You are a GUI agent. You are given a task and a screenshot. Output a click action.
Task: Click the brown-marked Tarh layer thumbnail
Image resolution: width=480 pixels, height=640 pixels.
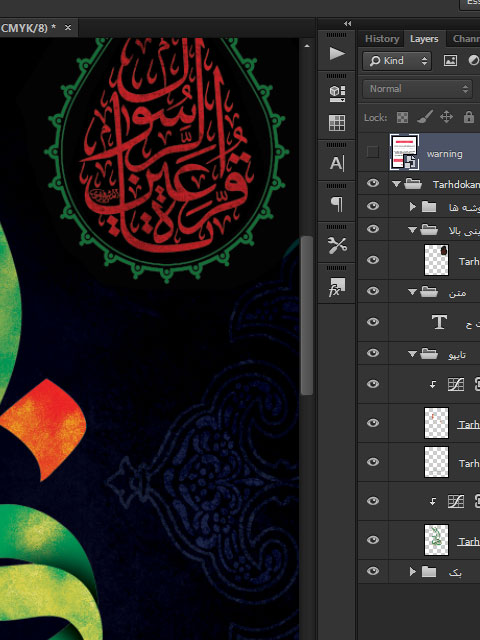coord(436,260)
